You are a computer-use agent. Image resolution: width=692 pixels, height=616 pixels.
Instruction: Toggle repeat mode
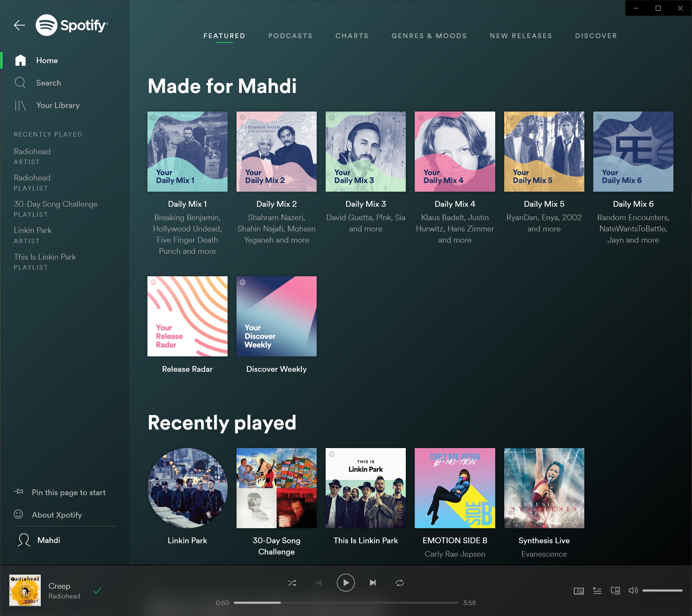point(399,583)
